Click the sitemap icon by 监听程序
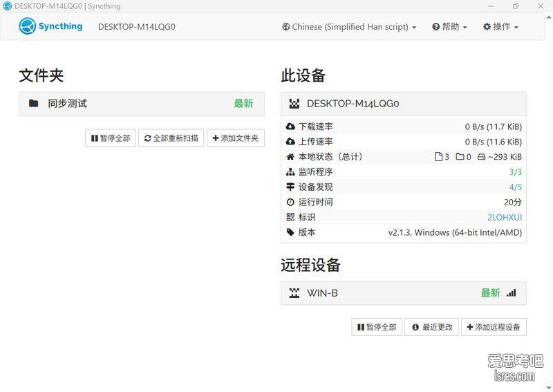The width and height of the screenshot is (553, 392). click(x=290, y=172)
